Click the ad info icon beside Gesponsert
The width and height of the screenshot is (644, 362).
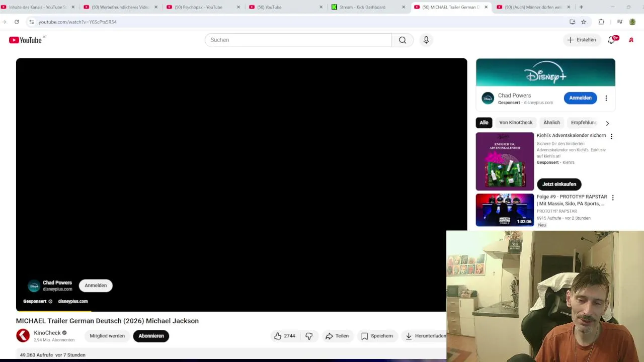point(50,301)
